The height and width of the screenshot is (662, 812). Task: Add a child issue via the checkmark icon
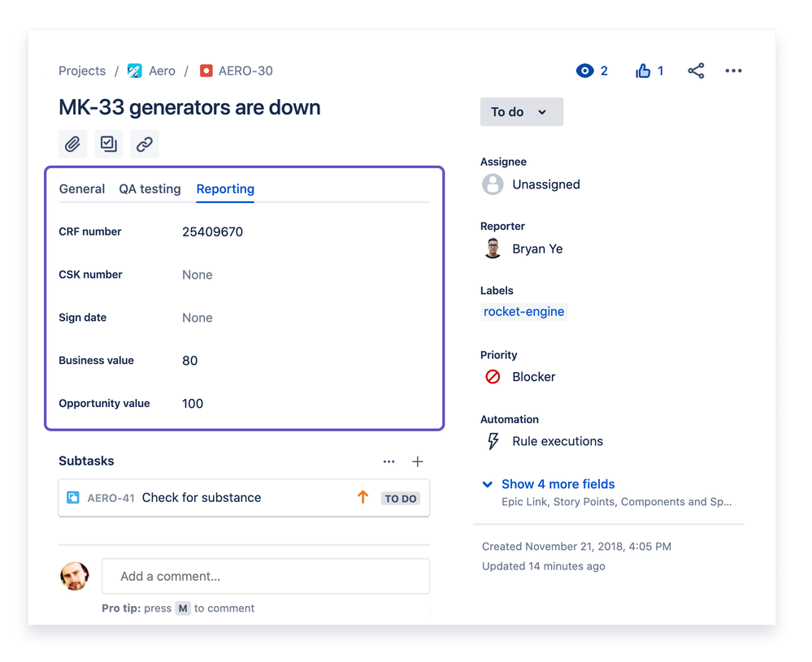[x=108, y=144]
